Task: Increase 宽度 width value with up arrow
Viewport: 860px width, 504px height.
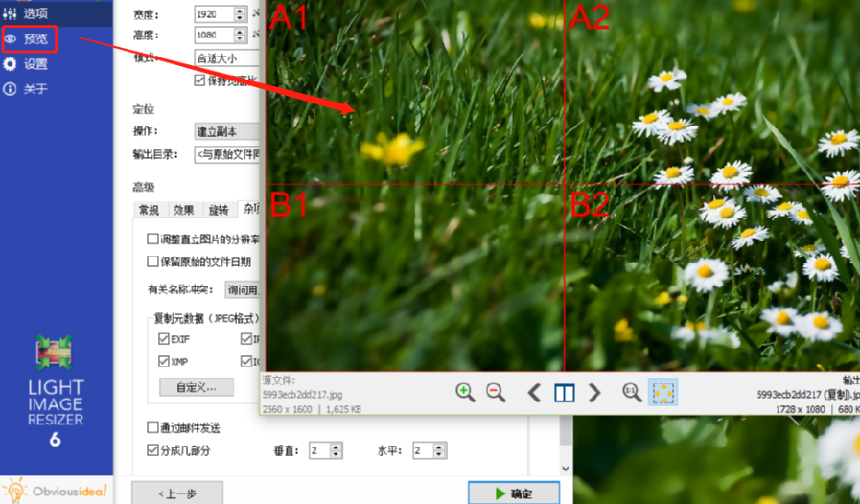Action: coord(240,11)
